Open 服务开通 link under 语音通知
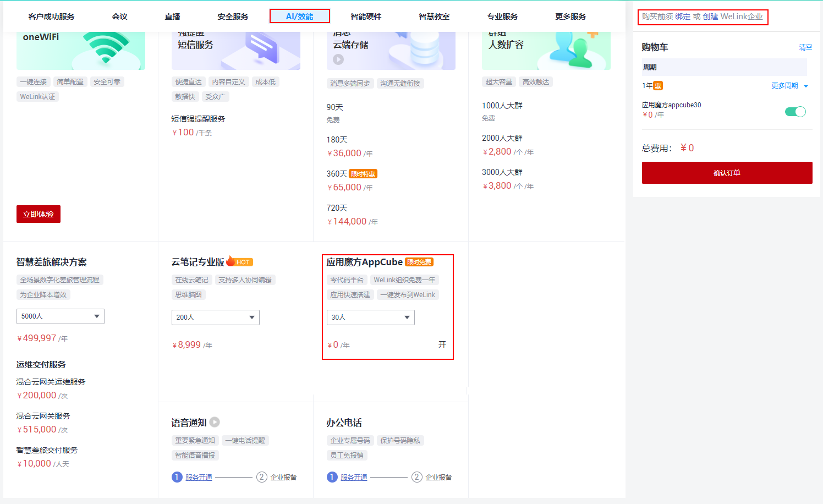Image resolution: width=823 pixels, height=504 pixels. tap(199, 477)
